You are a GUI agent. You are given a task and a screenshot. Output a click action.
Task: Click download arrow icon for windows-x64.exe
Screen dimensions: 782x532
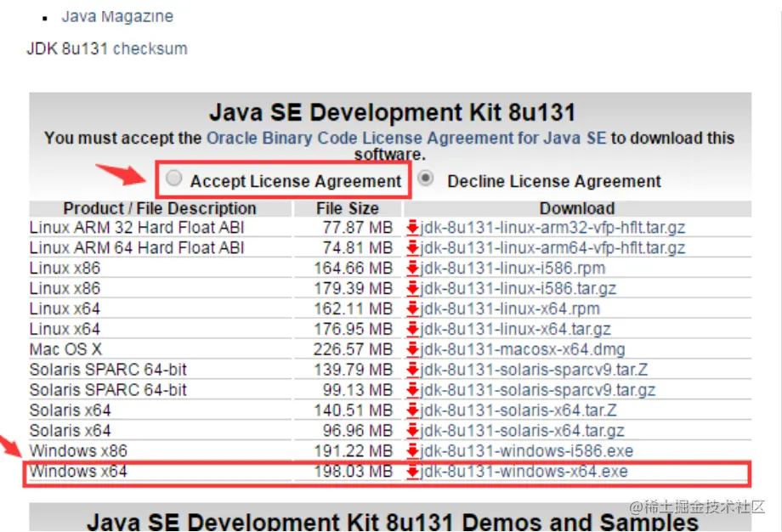click(x=412, y=471)
